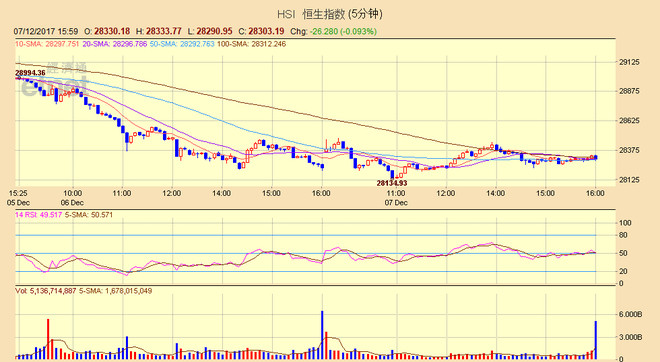Select the 50-SMA legend label
This screenshot has height=362, width=660.
point(182,44)
